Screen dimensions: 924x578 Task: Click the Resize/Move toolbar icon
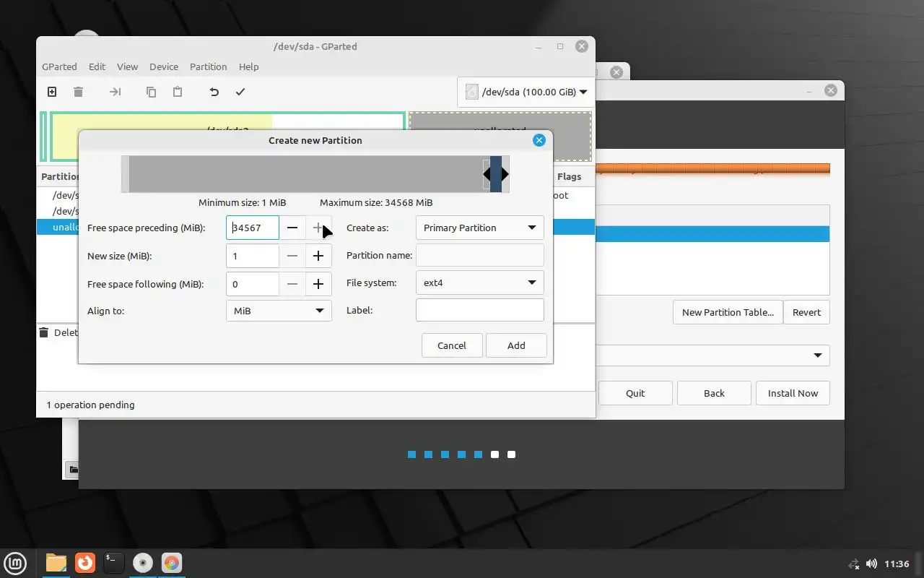(115, 92)
